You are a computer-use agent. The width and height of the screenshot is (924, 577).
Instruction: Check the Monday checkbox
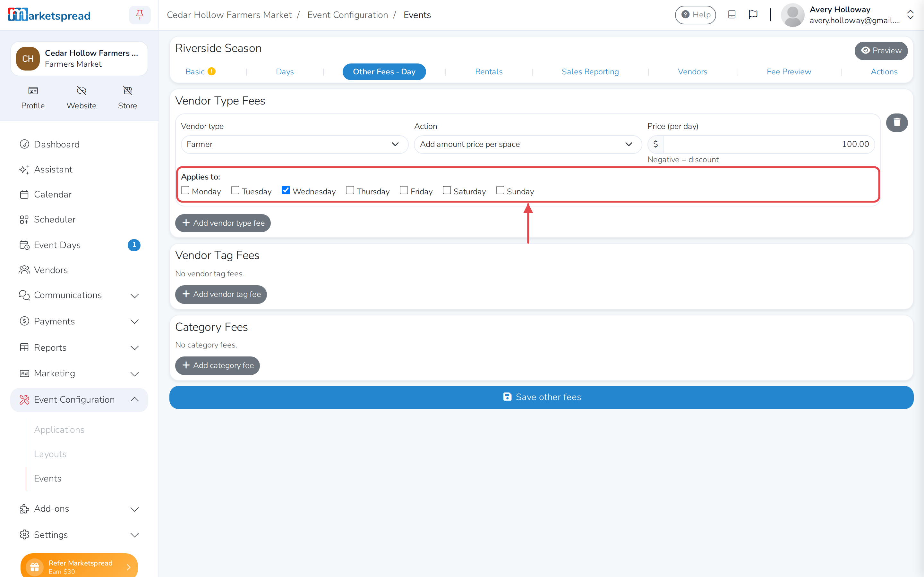point(185,190)
